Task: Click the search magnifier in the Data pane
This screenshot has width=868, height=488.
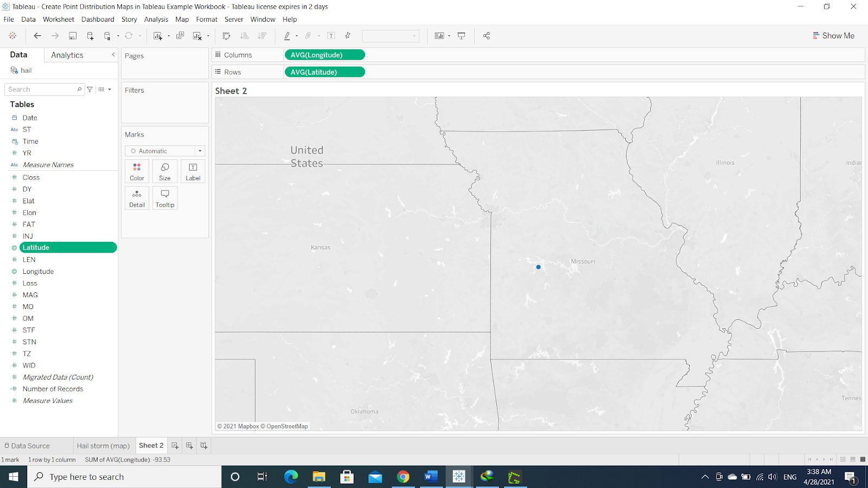Action: pos(79,89)
